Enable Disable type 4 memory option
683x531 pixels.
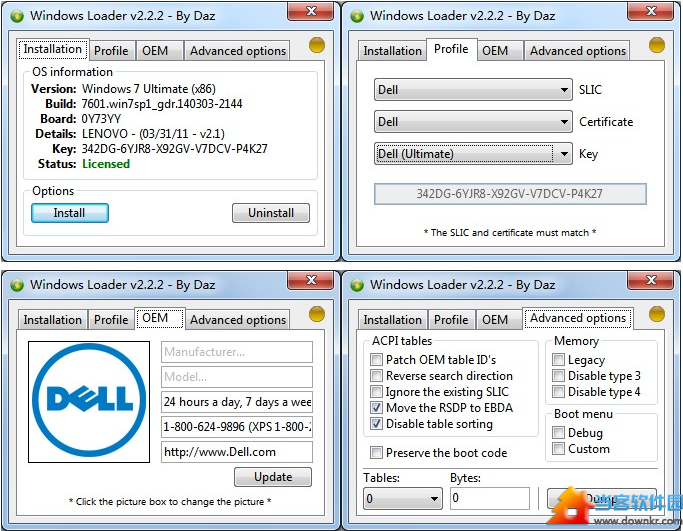(x=558, y=392)
